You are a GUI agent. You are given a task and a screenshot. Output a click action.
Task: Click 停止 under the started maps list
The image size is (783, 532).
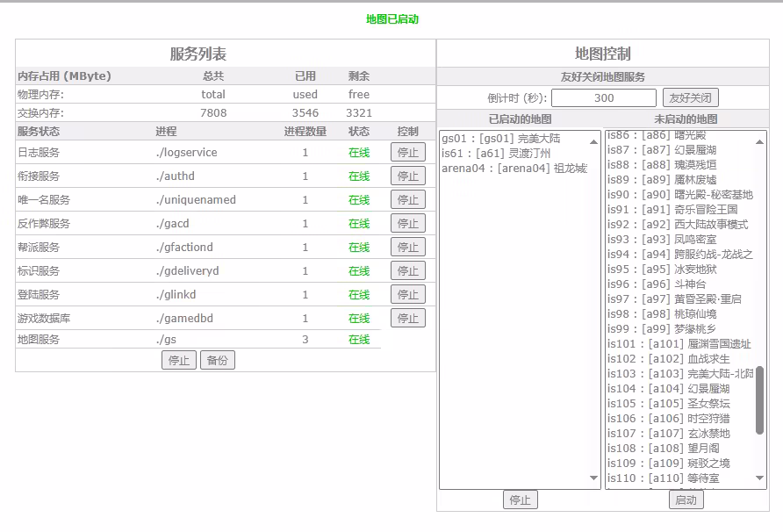coord(521,499)
